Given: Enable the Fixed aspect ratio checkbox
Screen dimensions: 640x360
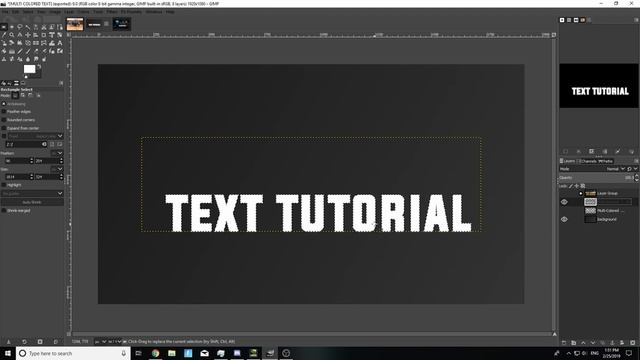Looking at the screenshot, I should 4,136.
